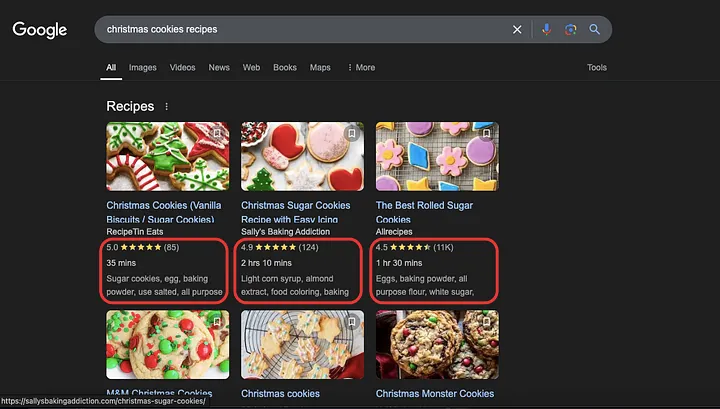Click the Google logo

click(39, 30)
